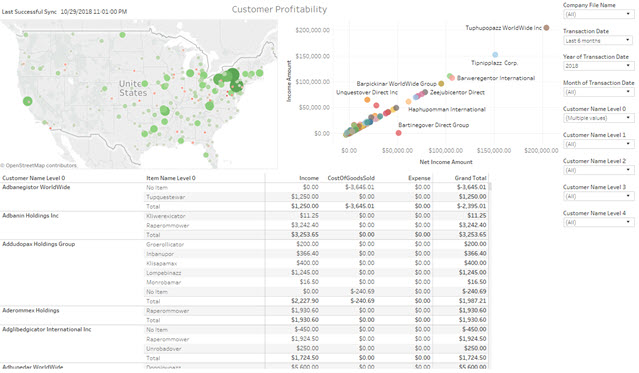Open the Month of Transaction Date dropdown

[x=598, y=92]
